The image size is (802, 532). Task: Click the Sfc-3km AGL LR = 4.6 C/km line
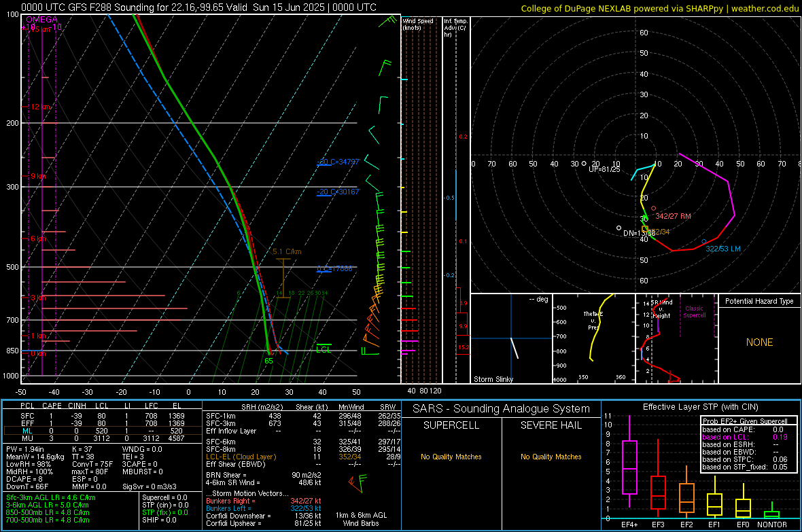tap(51, 497)
